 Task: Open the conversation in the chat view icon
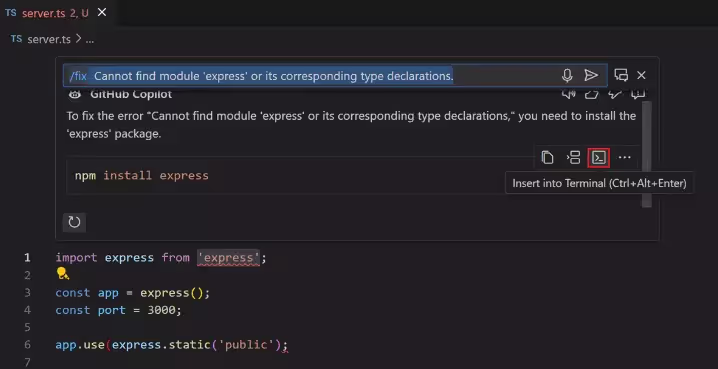pyautogui.click(x=621, y=75)
